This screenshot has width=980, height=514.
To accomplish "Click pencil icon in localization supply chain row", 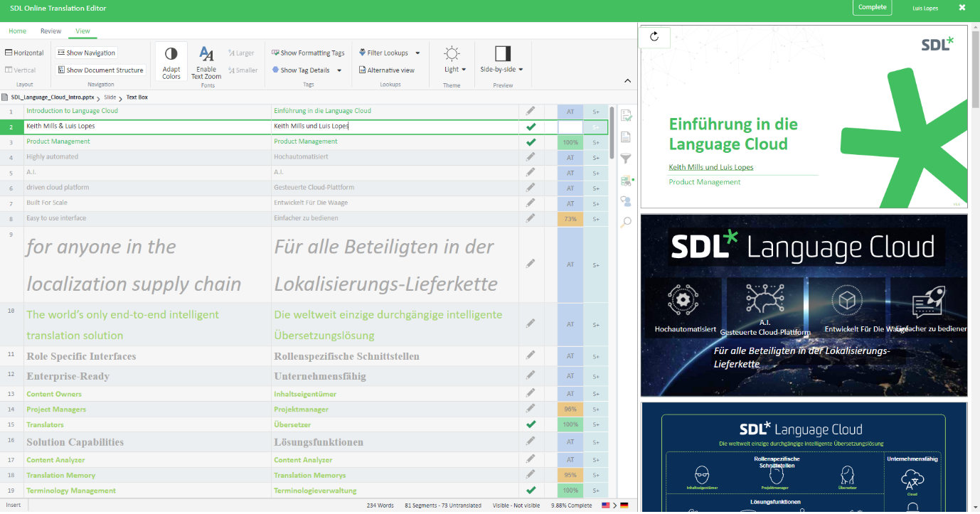I will 531,264.
